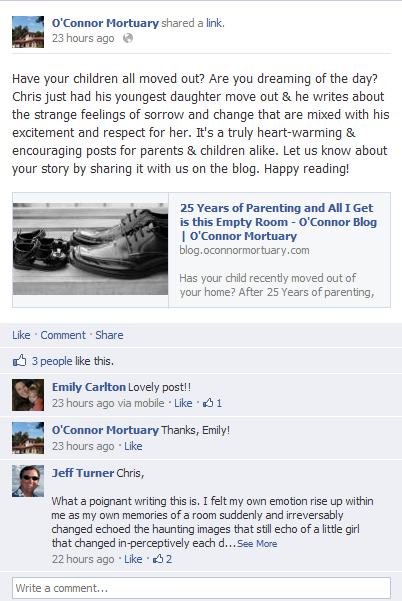
Task: View the 3 people who like this
Action: [52, 361]
